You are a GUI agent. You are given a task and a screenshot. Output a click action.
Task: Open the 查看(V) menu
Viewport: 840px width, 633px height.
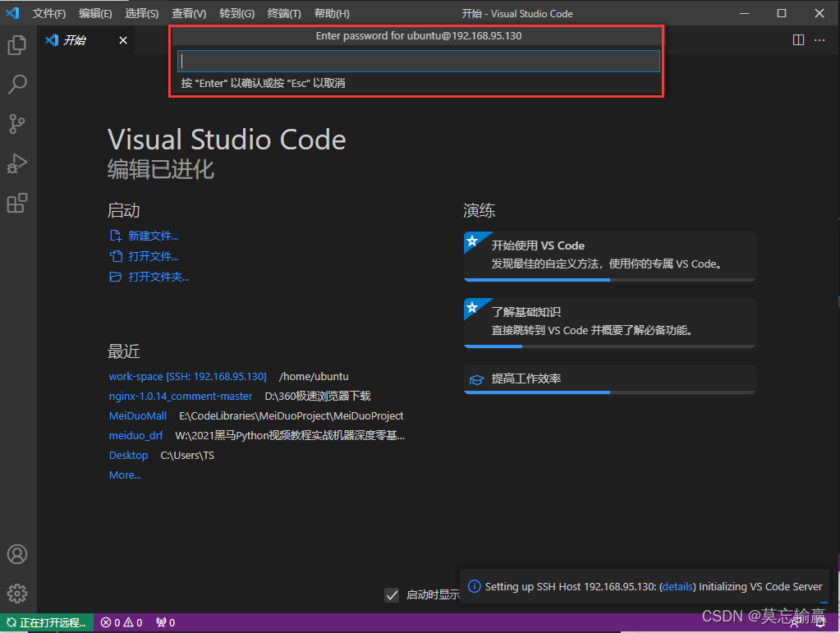click(189, 13)
